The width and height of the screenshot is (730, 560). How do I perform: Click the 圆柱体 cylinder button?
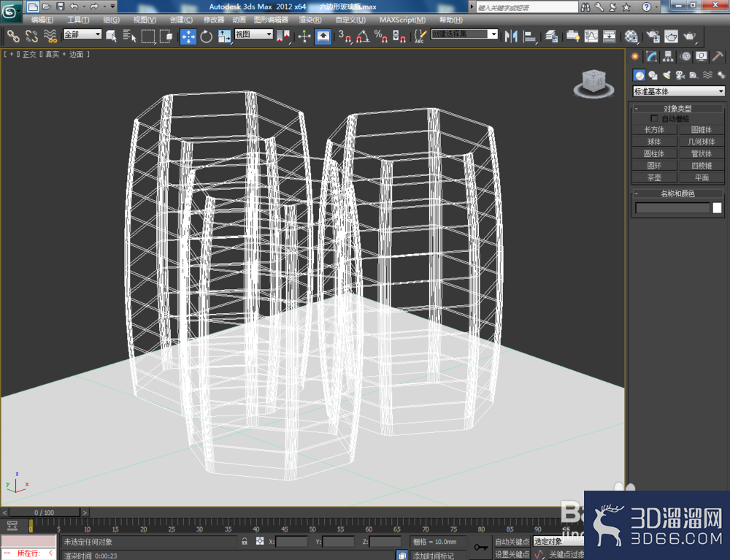coord(654,153)
